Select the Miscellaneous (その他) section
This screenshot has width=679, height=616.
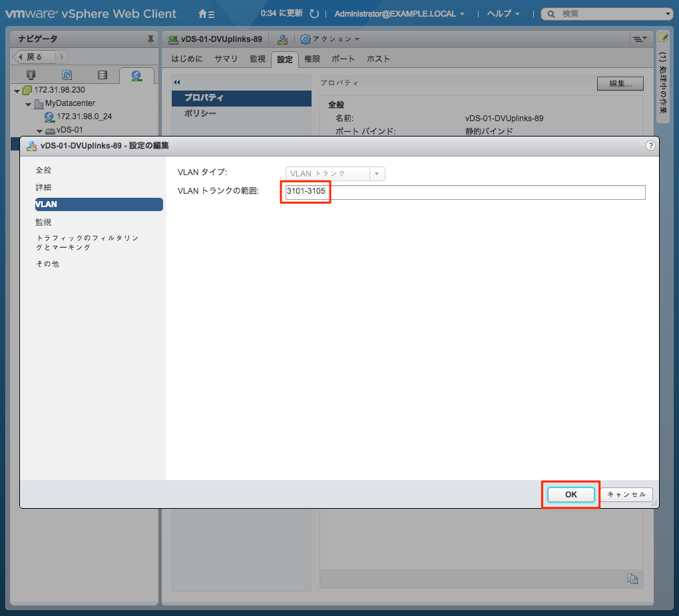(48, 264)
